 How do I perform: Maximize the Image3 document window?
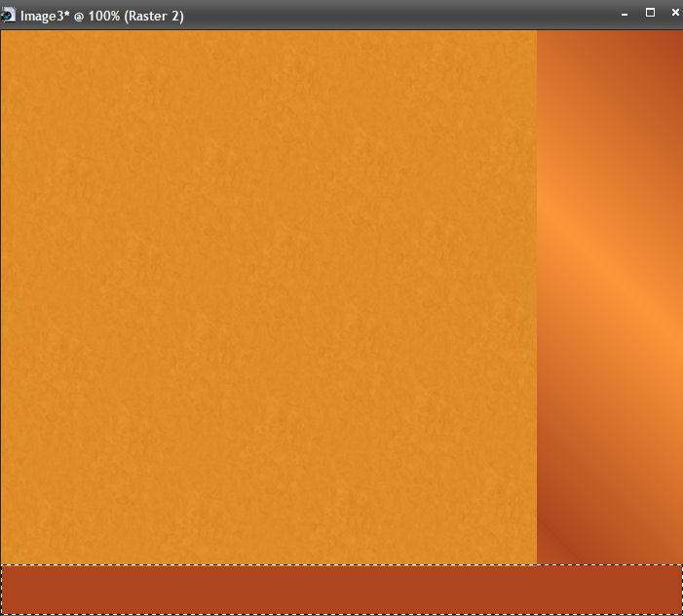650,14
